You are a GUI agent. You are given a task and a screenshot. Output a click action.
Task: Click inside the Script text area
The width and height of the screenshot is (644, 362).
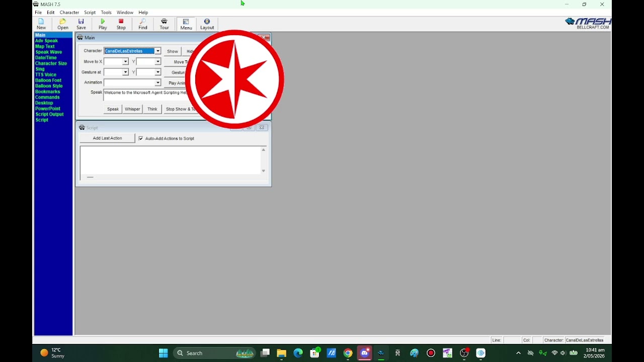point(170,161)
